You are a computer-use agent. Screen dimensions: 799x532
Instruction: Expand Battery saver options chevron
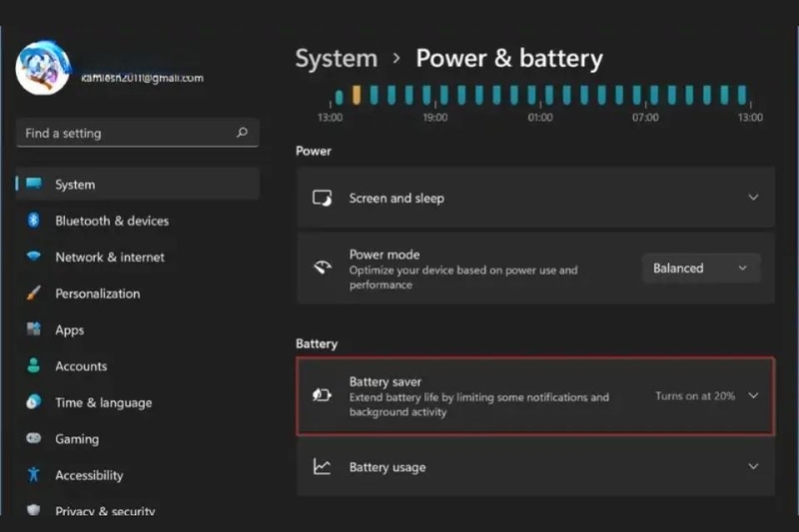tap(753, 395)
